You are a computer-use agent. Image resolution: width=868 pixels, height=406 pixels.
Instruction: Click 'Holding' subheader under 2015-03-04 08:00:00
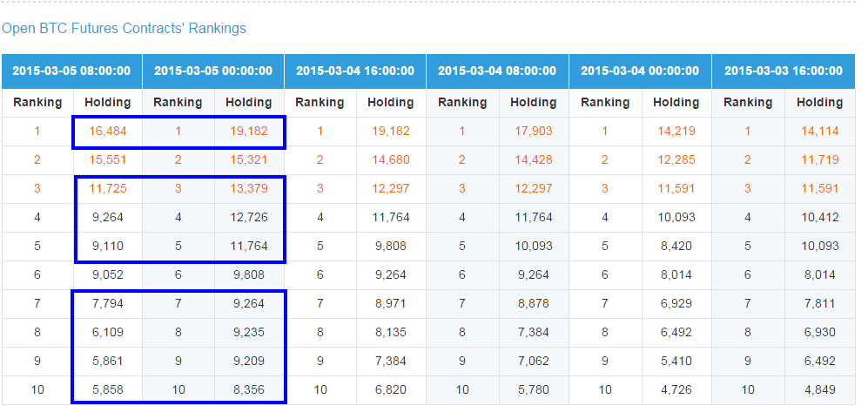[533, 103]
